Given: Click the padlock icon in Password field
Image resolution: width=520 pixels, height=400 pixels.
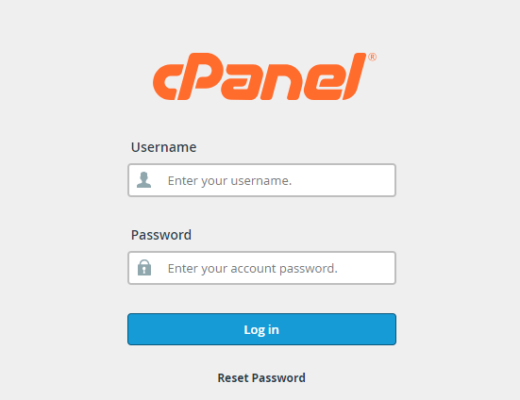Looking at the screenshot, I should [144, 268].
